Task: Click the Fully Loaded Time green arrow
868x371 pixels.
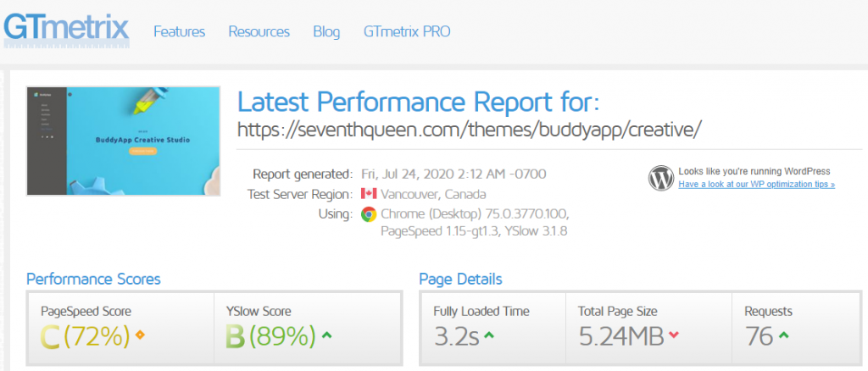Action: click(x=489, y=335)
